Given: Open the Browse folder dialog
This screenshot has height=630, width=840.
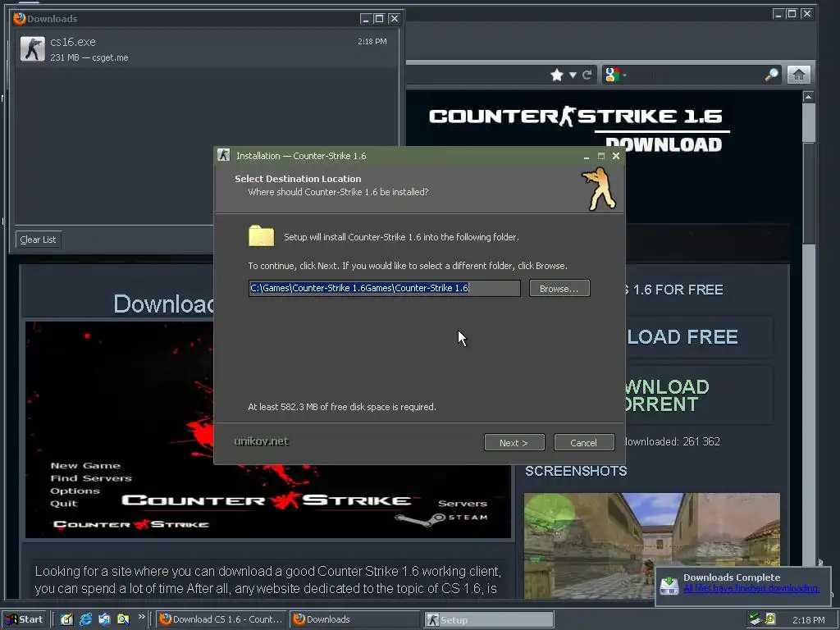Looking at the screenshot, I should click(559, 288).
